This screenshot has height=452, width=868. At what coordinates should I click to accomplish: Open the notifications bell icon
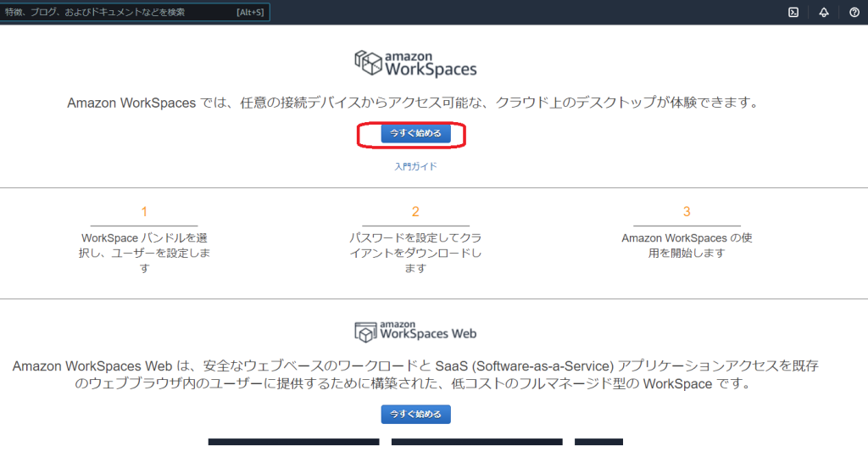click(824, 12)
